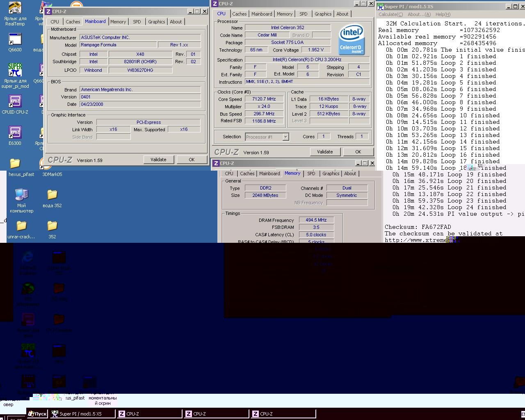The height and width of the screenshot is (420, 525).
Task: Click Validate in the CPU tab window
Action: click(325, 152)
